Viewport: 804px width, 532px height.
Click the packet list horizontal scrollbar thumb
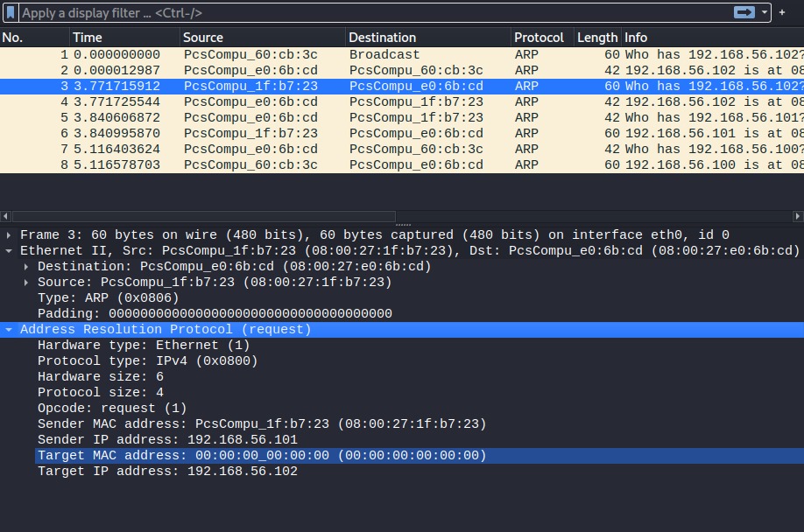(x=203, y=216)
